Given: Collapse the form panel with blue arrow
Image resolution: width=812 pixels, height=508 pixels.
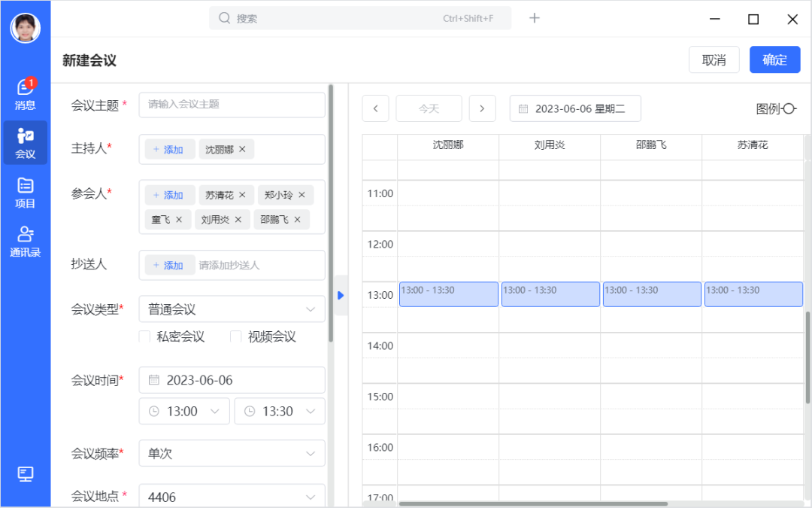Looking at the screenshot, I should 341,296.
